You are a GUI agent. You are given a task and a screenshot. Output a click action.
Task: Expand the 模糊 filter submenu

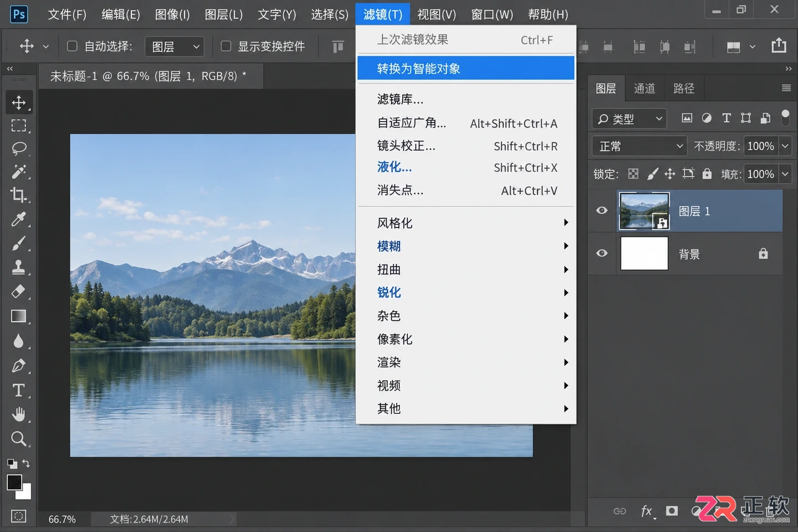[x=466, y=246]
